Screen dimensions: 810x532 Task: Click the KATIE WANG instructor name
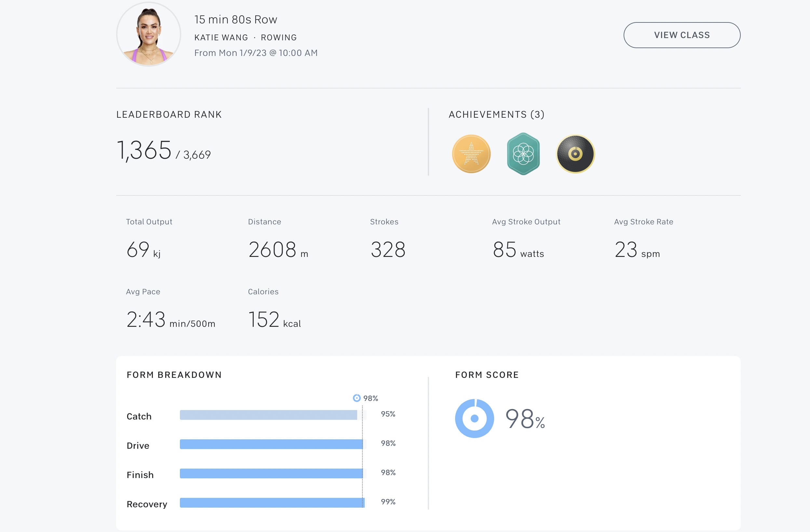[221, 37]
